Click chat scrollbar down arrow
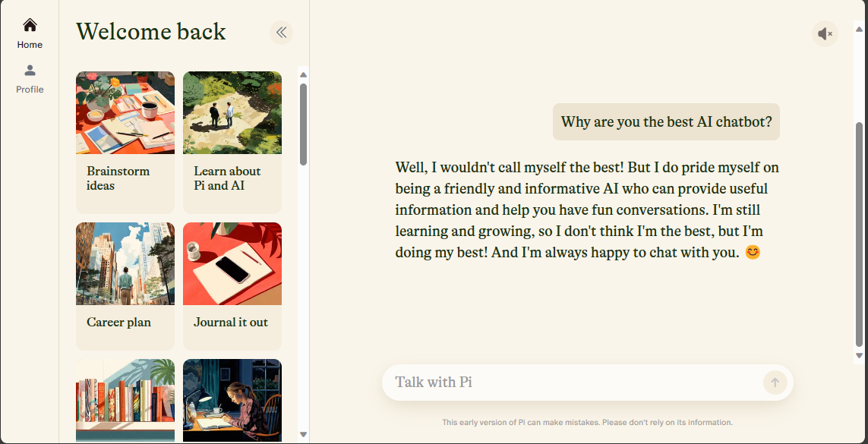 click(859, 355)
